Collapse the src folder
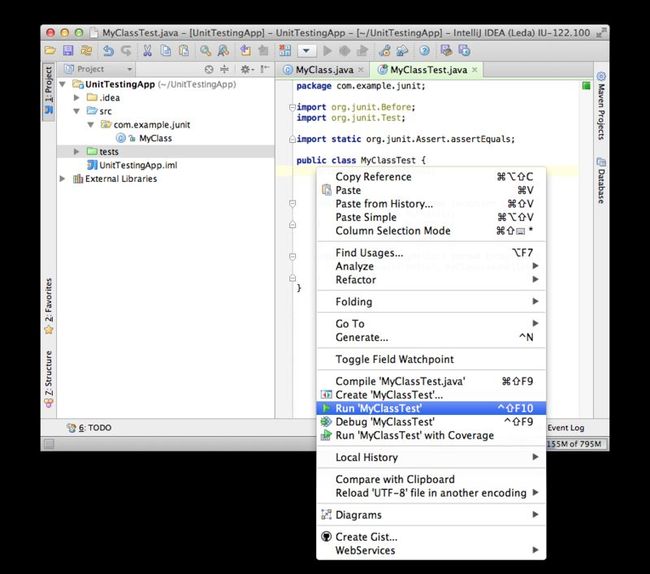 [x=76, y=111]
